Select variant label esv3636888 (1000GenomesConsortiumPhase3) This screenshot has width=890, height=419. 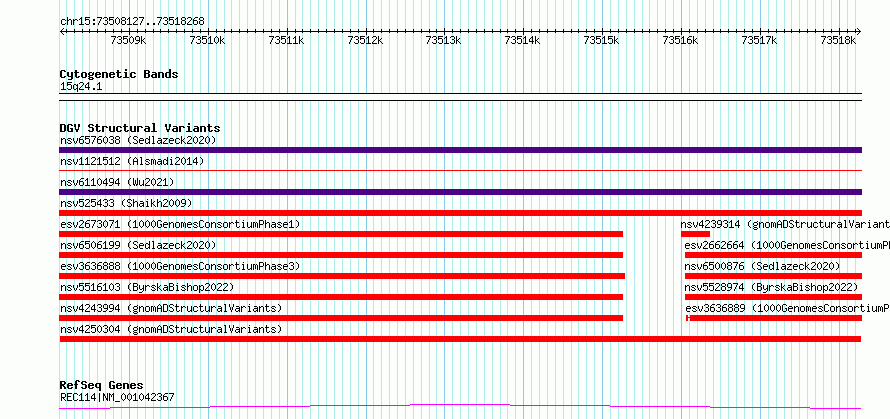pos(180,266)
